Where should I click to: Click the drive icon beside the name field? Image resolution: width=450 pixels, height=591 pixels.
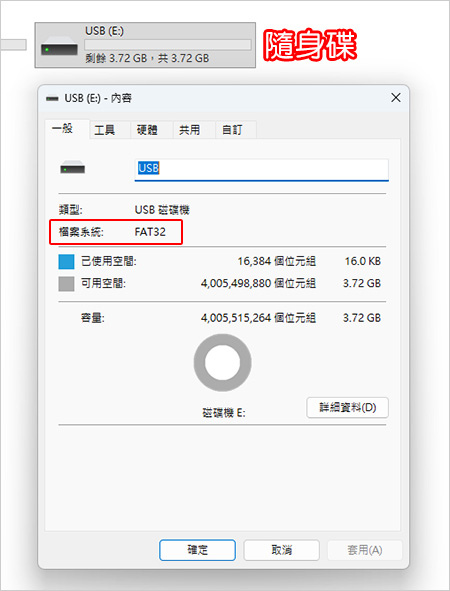[73, 168]
